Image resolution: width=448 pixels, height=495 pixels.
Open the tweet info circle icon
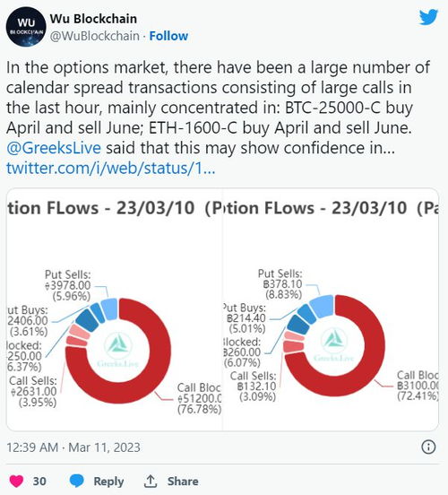[x=428, y=447]
